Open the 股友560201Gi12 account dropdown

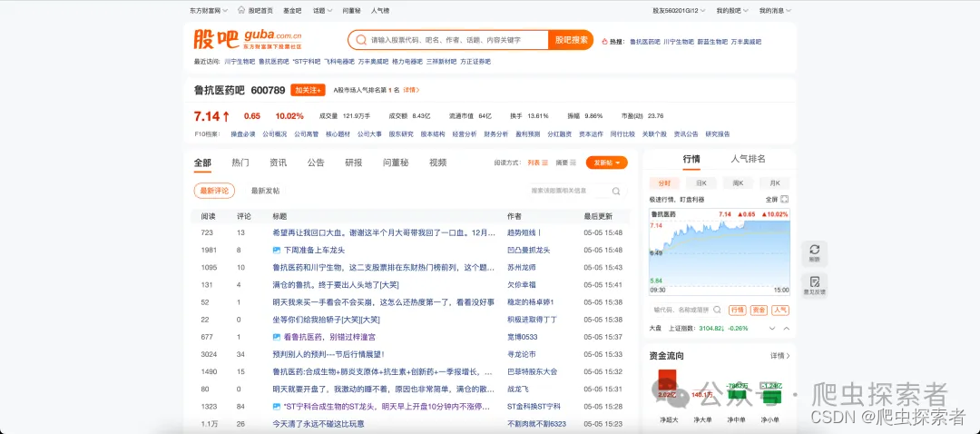(x=679, y=11)
